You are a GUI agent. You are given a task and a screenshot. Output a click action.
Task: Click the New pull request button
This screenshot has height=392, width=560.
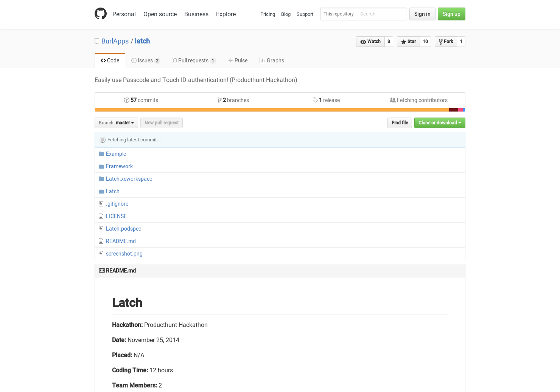point(162,123)
